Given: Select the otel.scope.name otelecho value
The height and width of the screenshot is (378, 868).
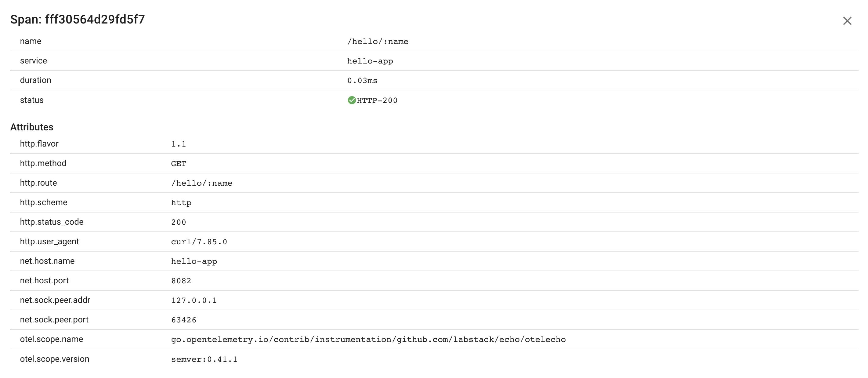Looking at the screenshot, I should click(368, 340).
